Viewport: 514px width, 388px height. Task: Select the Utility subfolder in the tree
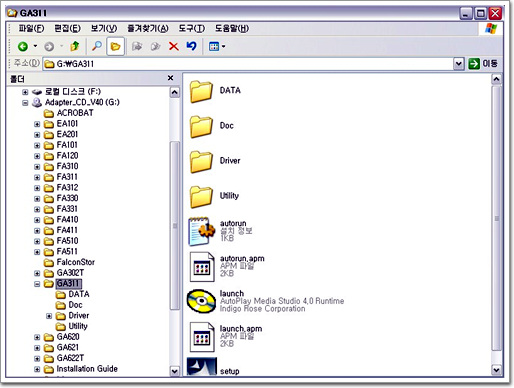(x=72, y=326)
